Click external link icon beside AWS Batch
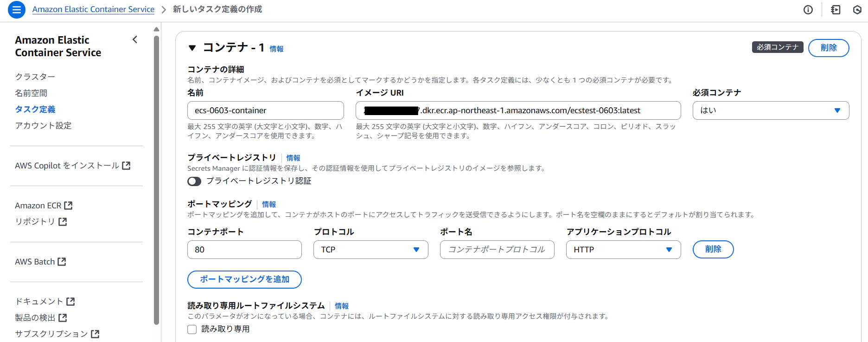 (62, 262)
